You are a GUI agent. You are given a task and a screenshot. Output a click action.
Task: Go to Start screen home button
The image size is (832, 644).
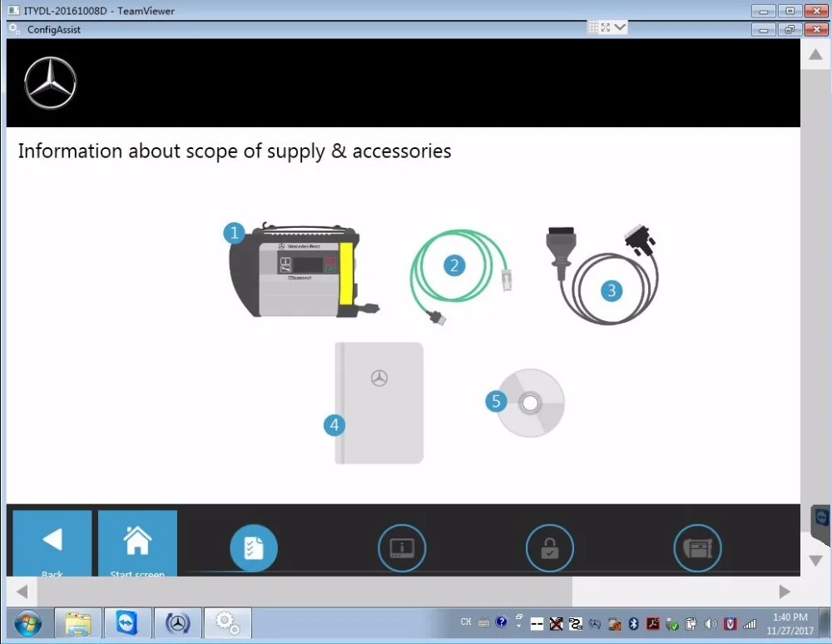coord(137,543)
